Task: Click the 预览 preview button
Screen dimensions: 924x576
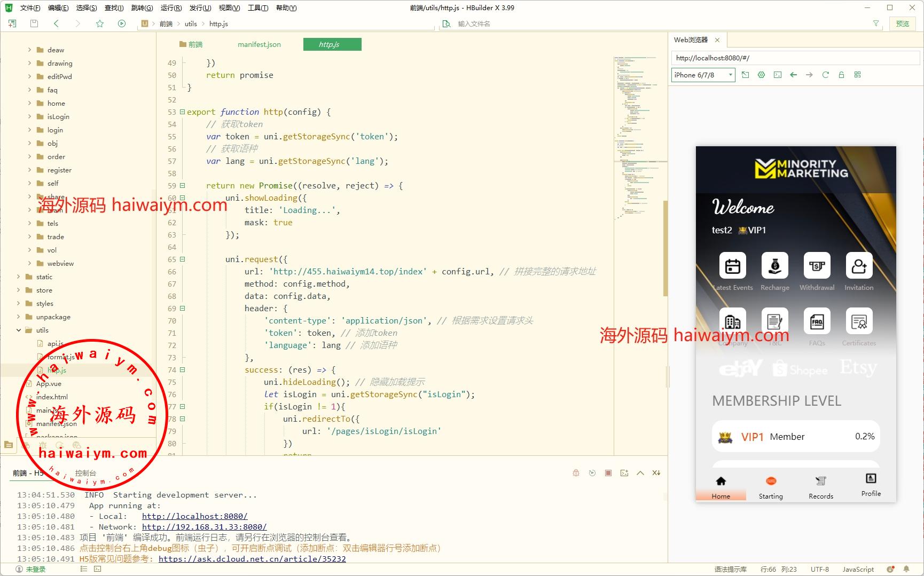Action: click(x=902, y=23)
